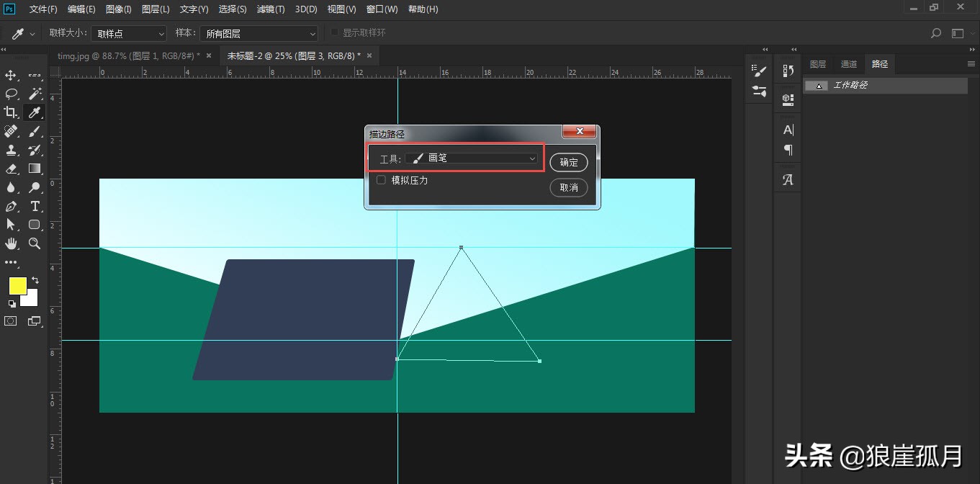Open the Character panel icon

[x=788, y=130]
